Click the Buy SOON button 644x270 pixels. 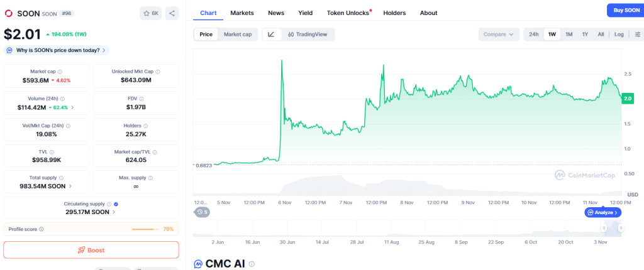point(625,10)
